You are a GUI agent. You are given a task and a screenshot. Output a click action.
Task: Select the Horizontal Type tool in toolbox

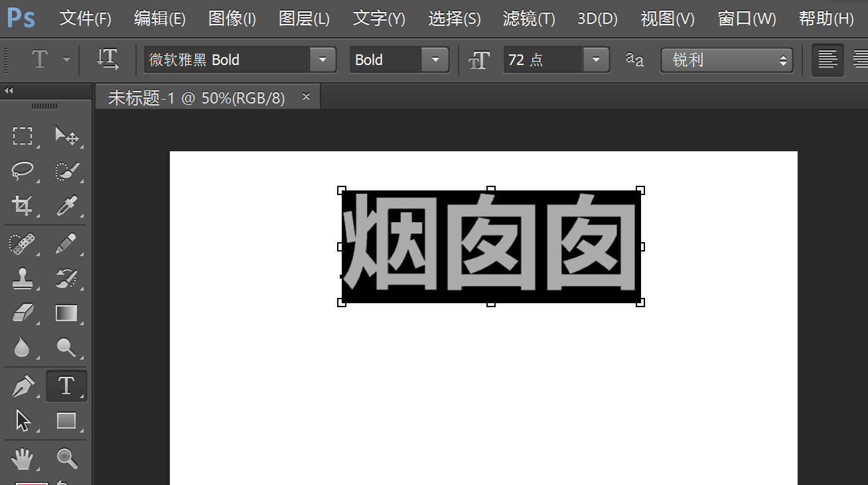[x=66, y=385]
